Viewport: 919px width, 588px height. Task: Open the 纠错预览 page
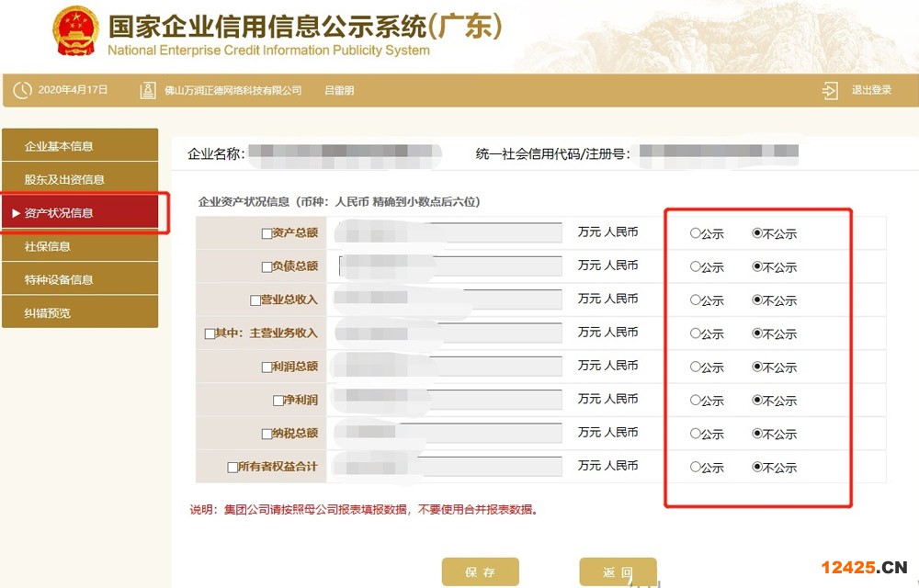48,312
